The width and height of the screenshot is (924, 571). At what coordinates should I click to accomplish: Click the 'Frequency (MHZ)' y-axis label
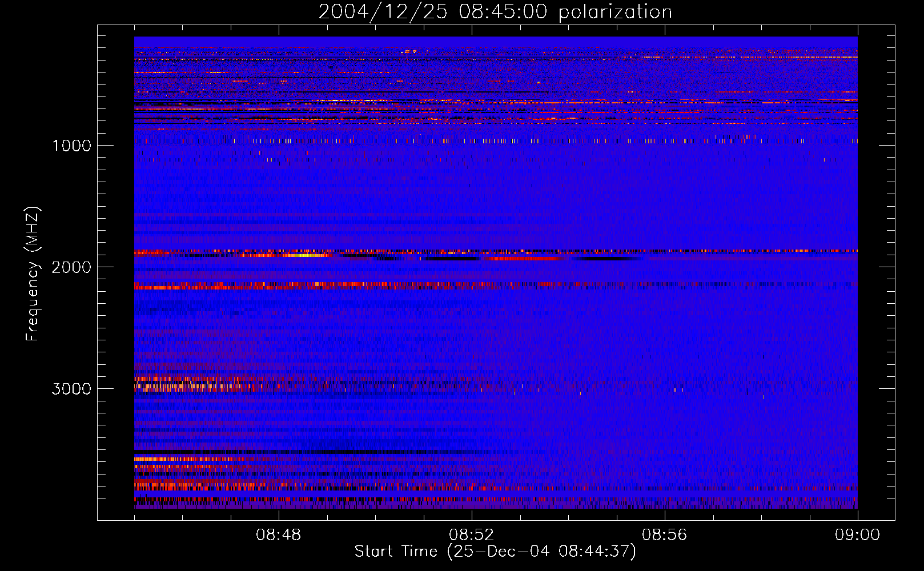[32, 274]
